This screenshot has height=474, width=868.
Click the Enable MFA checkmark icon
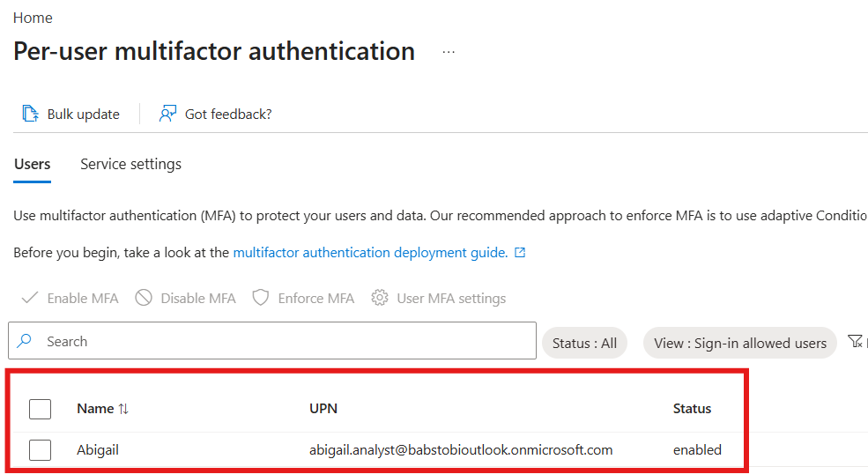(x=29, y=298)
